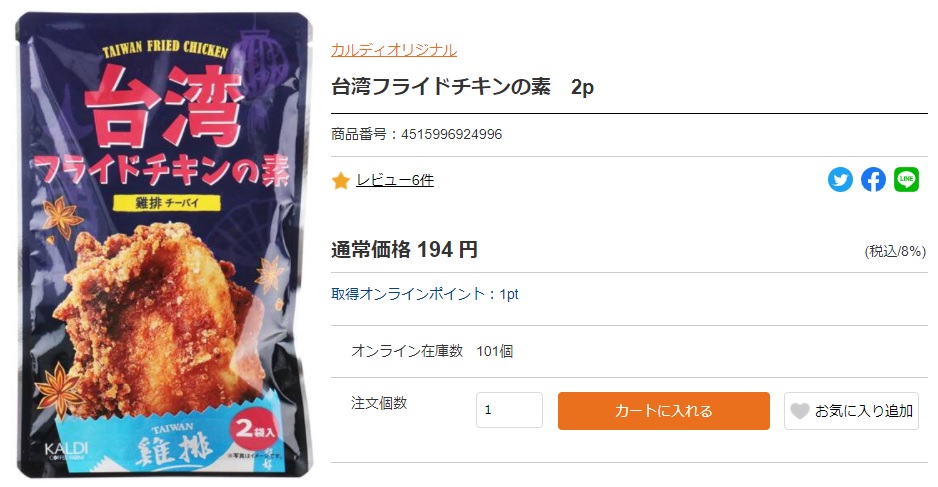Click product title 台湾フライドチキンの素 2p
Image resolution: width=938 pixels, height=487 pixels.
[462, 87]
